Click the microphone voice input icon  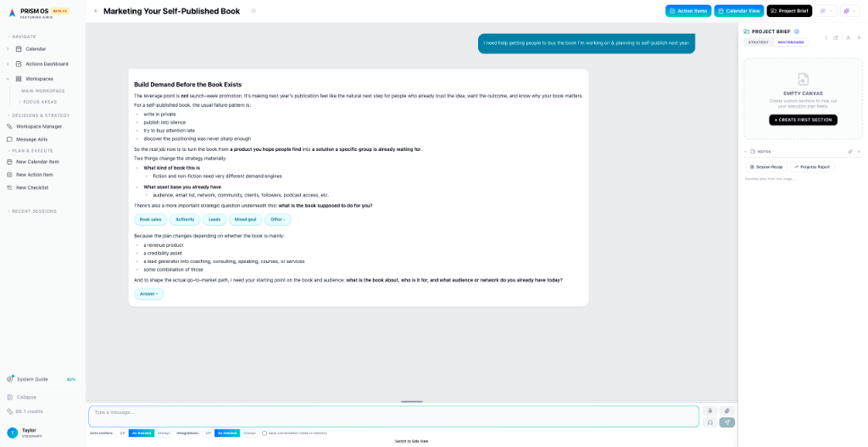click(709, 411)
